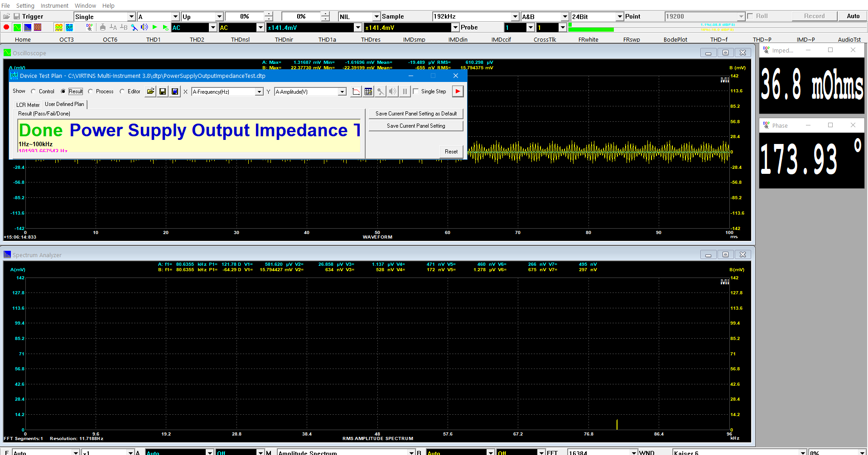Run the test plan with red play button
This screenshot has width=868, height=455.
click(458, 91)
